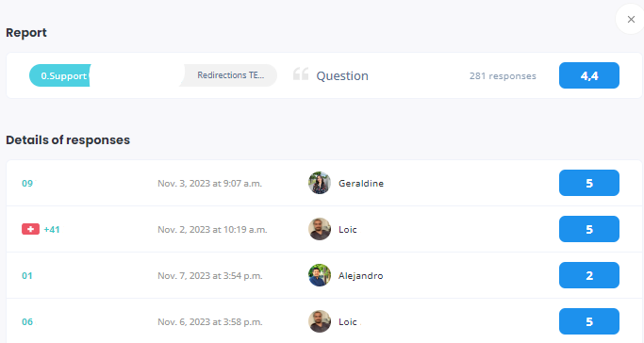Open Alejandro's profile avatar
The height and width of the screenshot is (343, 644).
(320, 275)
